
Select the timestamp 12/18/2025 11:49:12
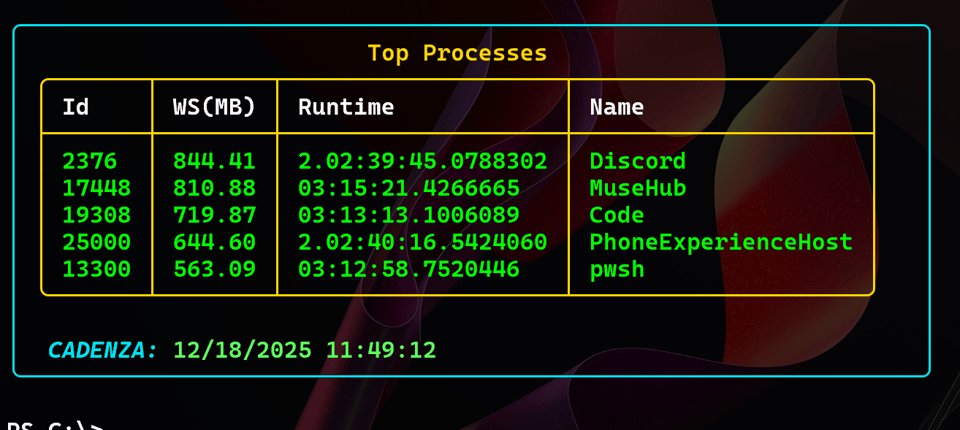click(304, 350)
